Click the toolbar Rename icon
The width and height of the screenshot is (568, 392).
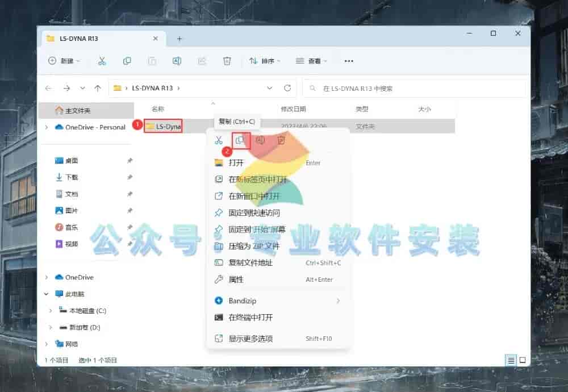[x=177, y=61]
